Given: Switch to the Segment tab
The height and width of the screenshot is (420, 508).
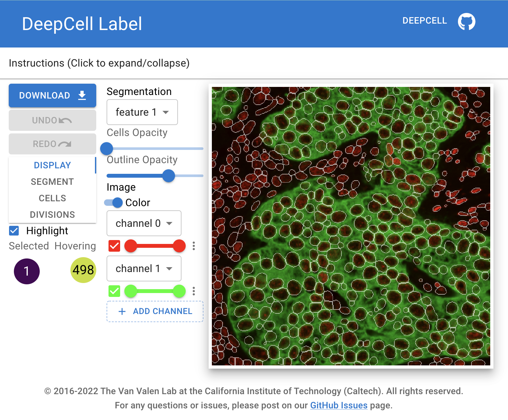Looking at the screenshot, I should tap(52, 182).
